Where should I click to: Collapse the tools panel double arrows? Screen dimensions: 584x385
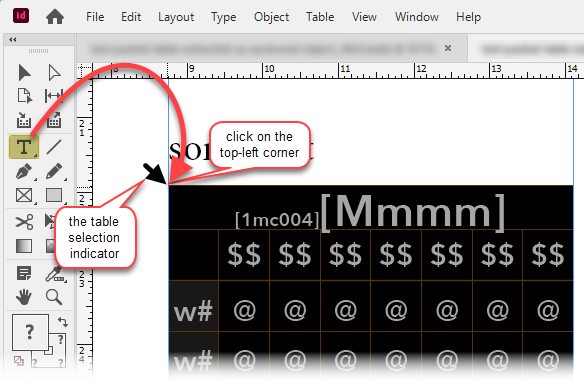(x=13, y=39)
